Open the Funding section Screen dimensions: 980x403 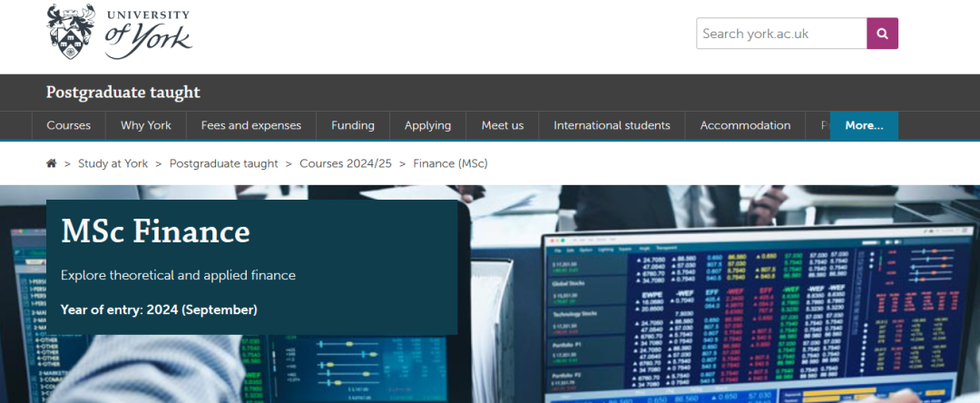click(353, 125)
